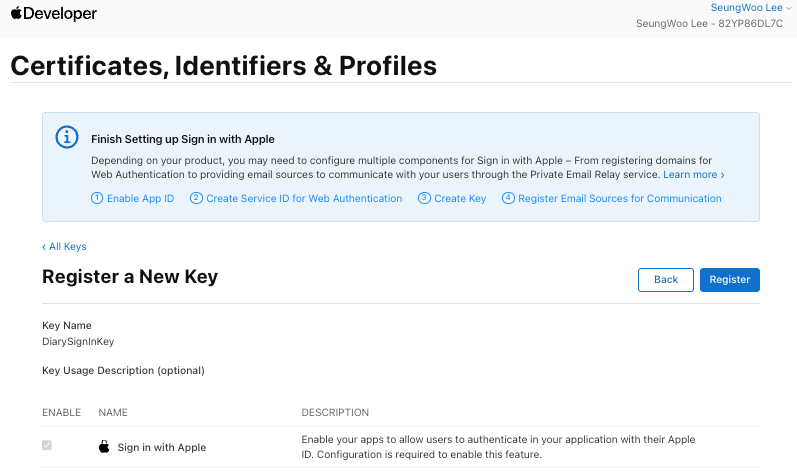
Task: Click the Register a New Key heading
Action: pyautogui.click(x=130, y=277)
